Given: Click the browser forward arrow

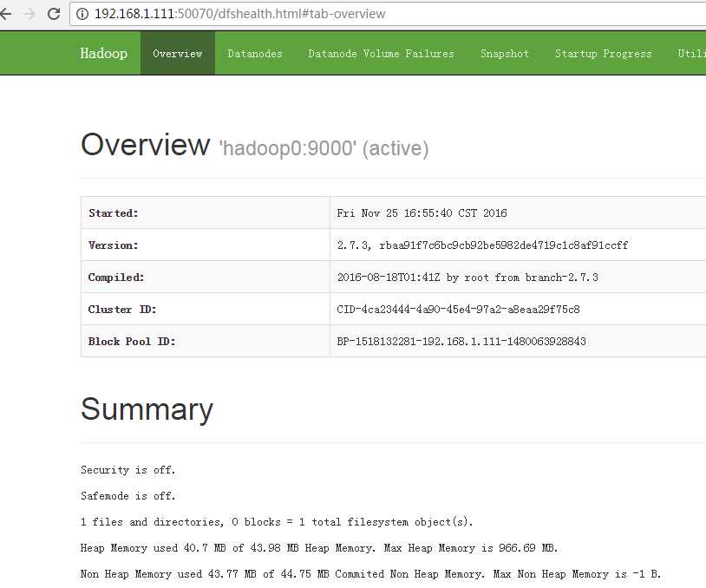Looking at the screenshot, I should tap(29, 14).
